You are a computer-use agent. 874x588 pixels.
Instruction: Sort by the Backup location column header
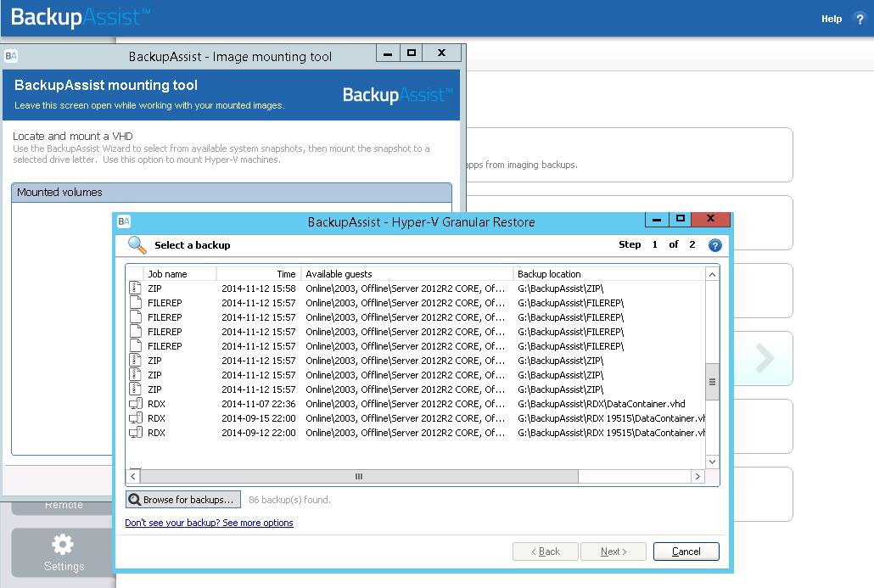tap(609, 274)
